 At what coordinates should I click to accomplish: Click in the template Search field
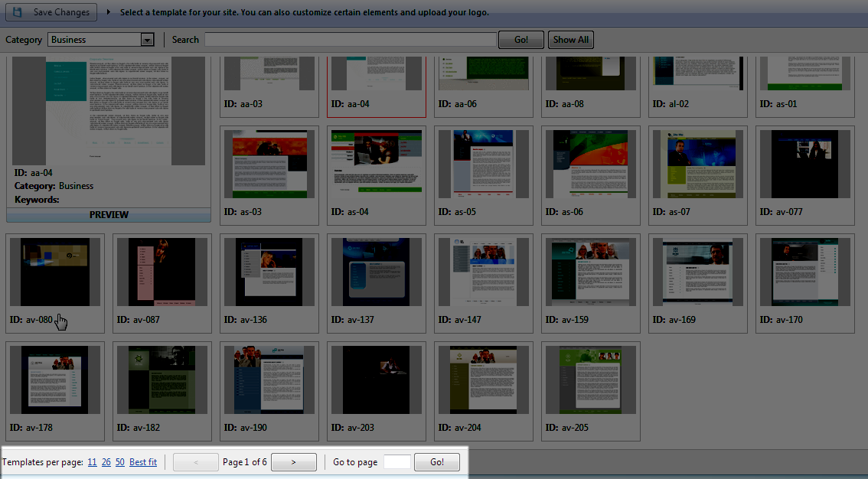click(x=350, y=40)
